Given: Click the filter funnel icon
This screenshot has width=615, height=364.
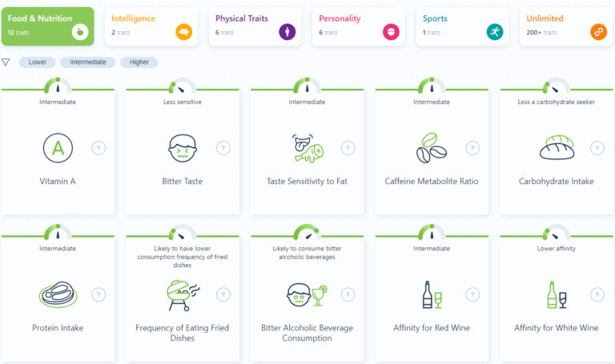Looking at the screenshot, I should 6,62.
